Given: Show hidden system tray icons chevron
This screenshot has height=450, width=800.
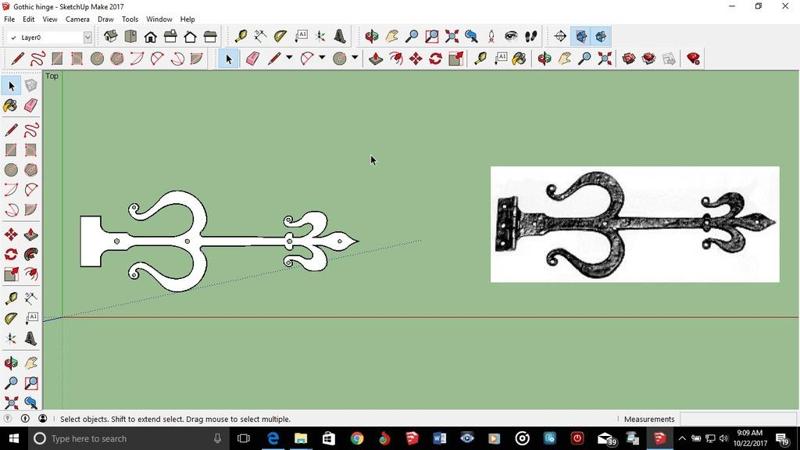Looking at the screenshot, I should pyautogui.click(x=682, y=438).
